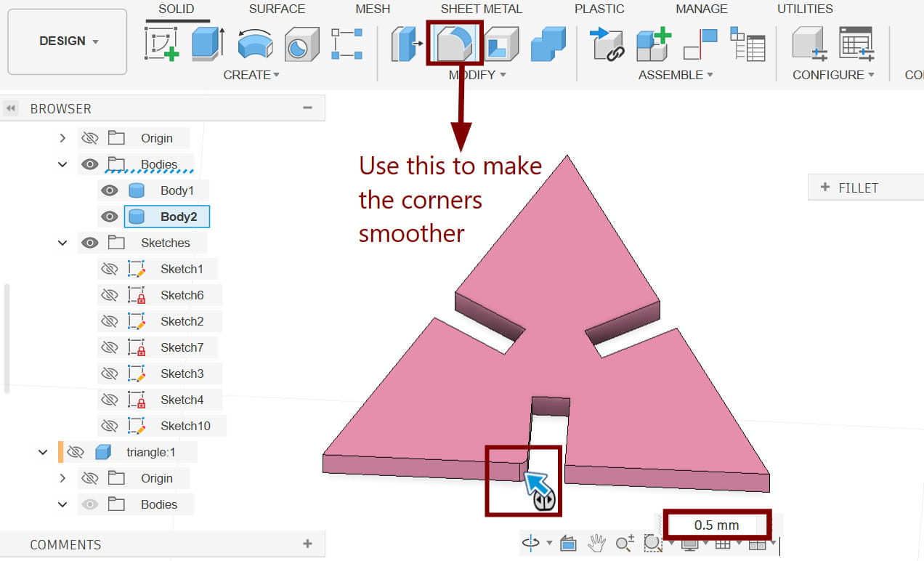Click the New Component icon
Screen dimensions: 924x561
click(653, 44)
